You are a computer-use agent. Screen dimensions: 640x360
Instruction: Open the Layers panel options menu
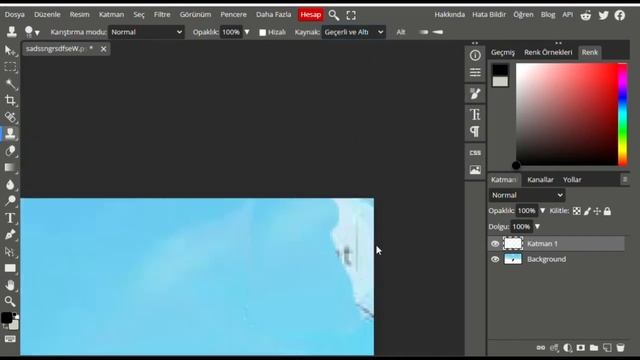coord(624,180)
